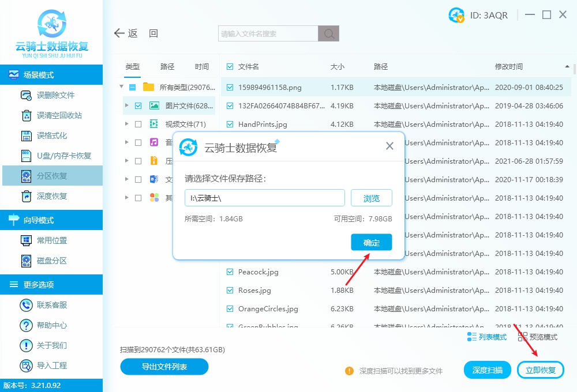Click the save path input field

coord(264,198)
